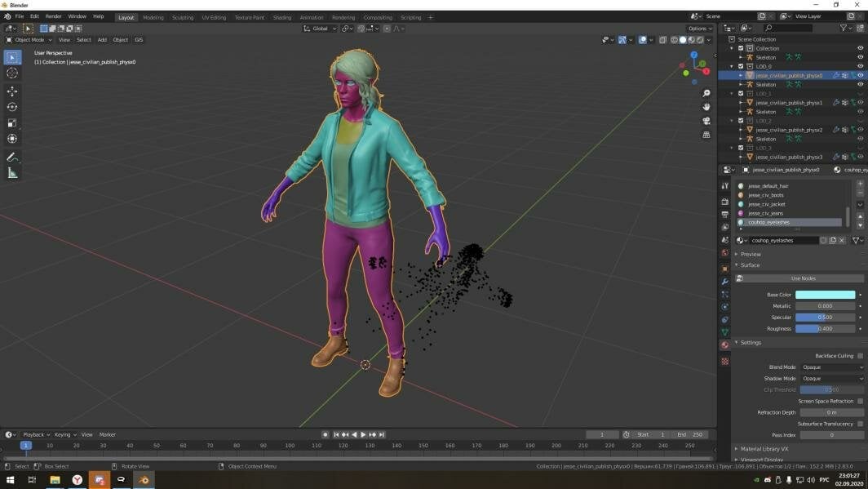Viewport: 868px width, 489px height.
Task: Uncheck the Collection exclude checkbox
Action: [x=741, y=48]
